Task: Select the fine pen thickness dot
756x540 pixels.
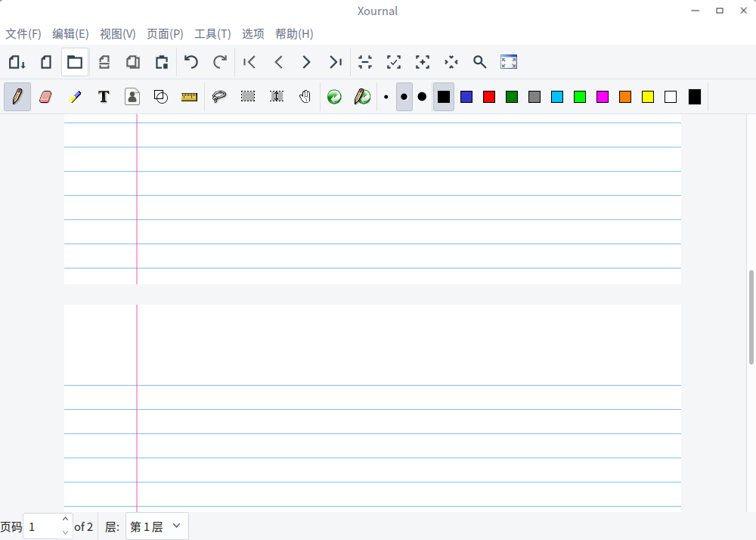Action: coord(386,97)
